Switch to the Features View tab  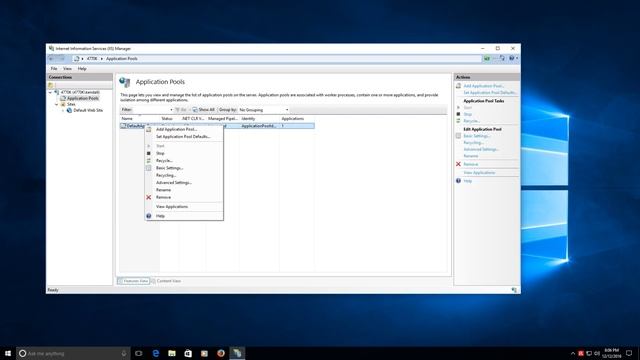click(133, 281)
